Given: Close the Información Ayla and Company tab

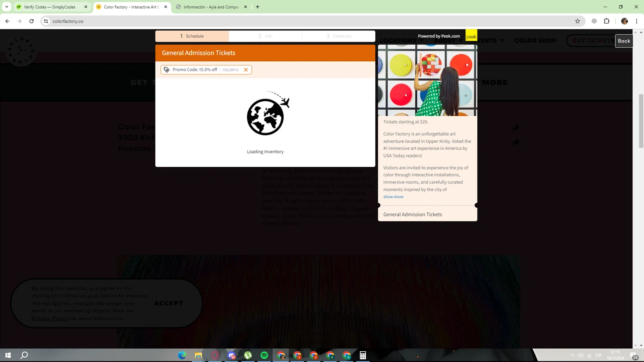Looking at the screenshot, I should pyautogui.click(x=246, y=7).
